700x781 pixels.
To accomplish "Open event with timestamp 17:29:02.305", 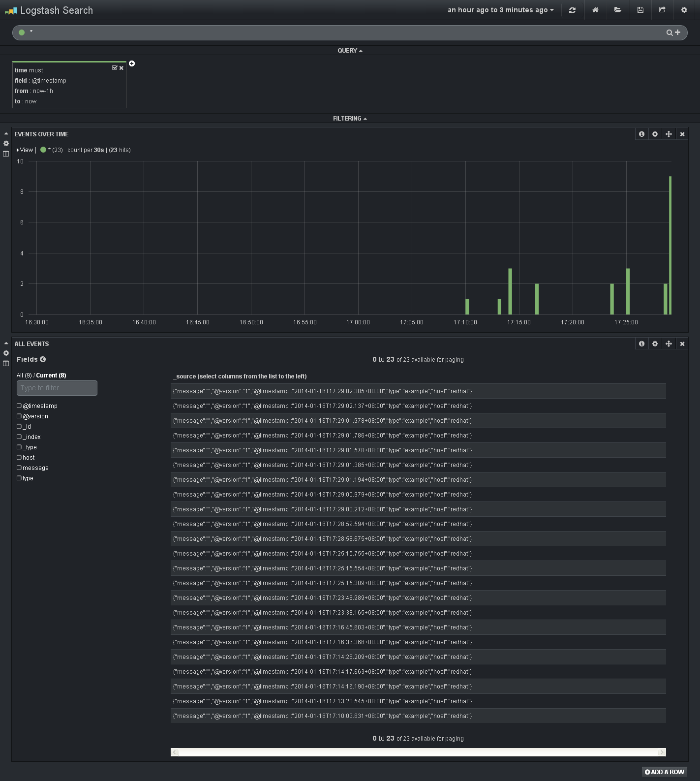I will [x=418, y=391].
